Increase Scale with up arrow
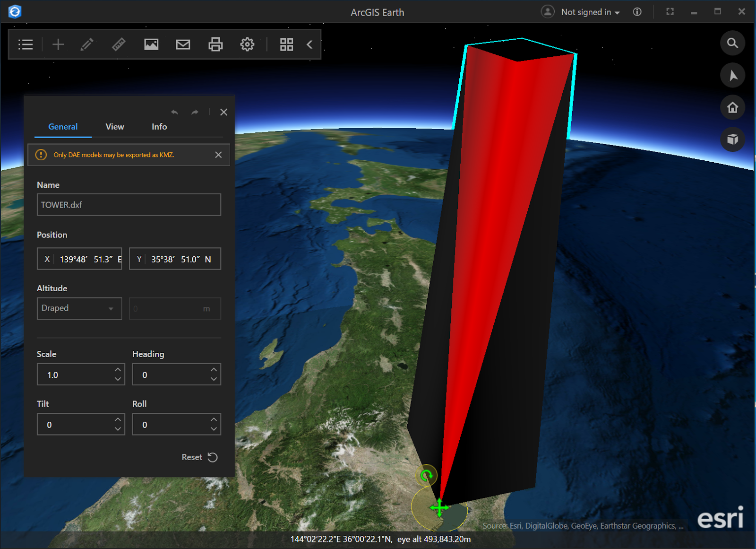Image resolution: width=756 pixels, height=549 pixels. coord(118,369)
